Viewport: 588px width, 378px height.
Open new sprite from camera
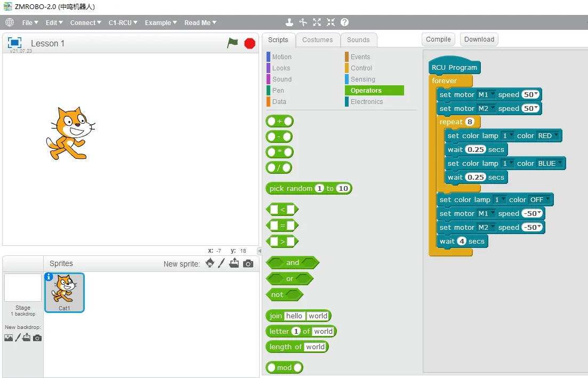[x=248, y=263]
